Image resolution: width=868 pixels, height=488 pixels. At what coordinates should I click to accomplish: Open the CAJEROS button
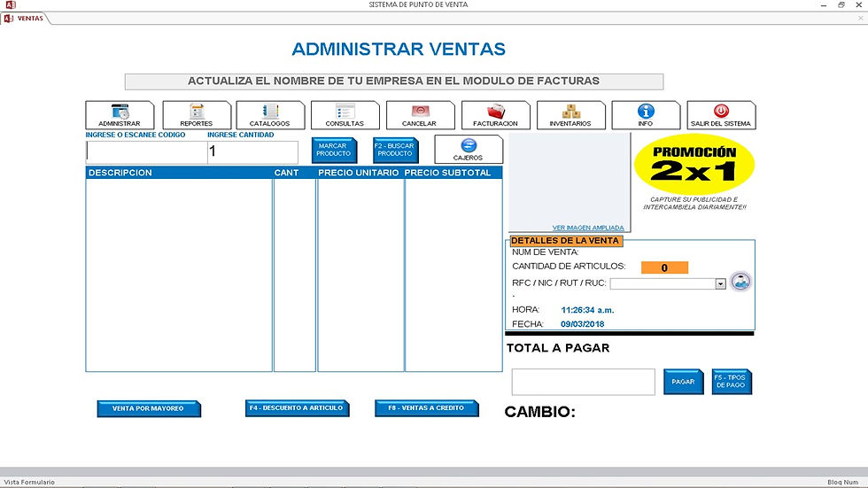point(469,150)
